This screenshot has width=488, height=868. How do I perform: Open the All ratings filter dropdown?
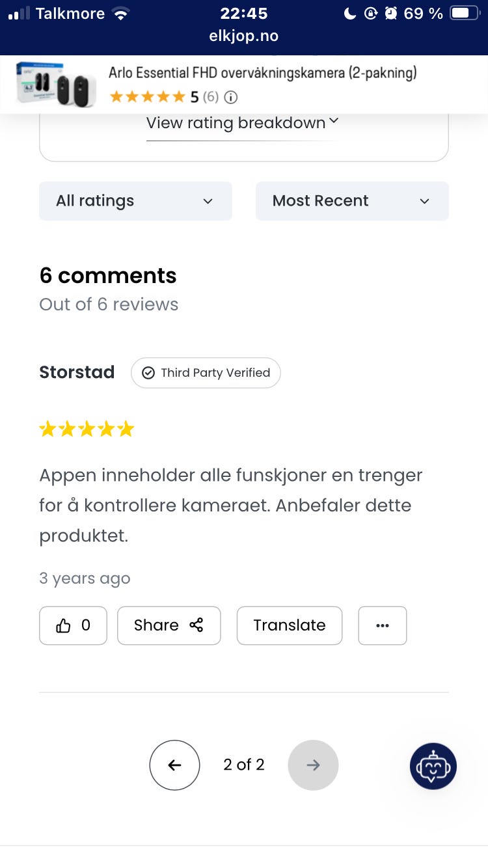pos(135,201)
